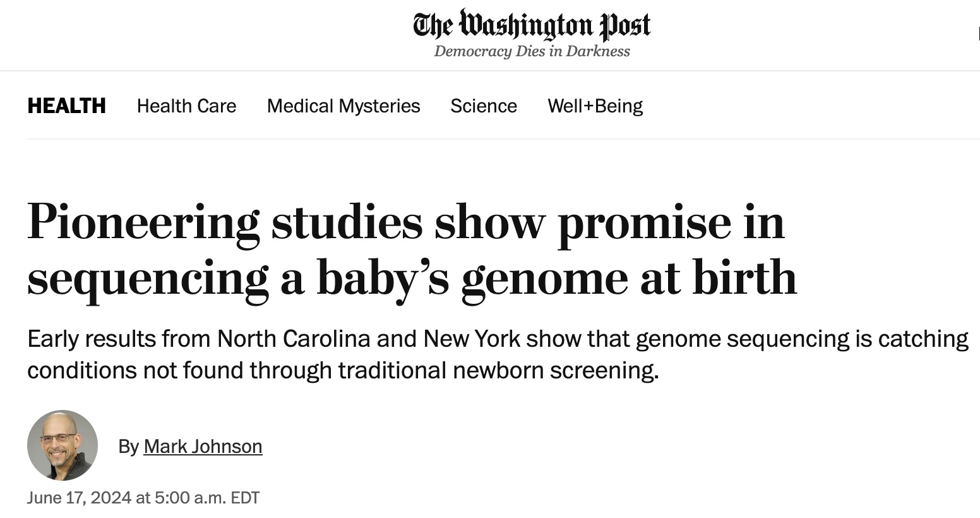This screenshot has height=518, width=980.
Task: Open Mark Johnson's author page link
Action: 203,446
